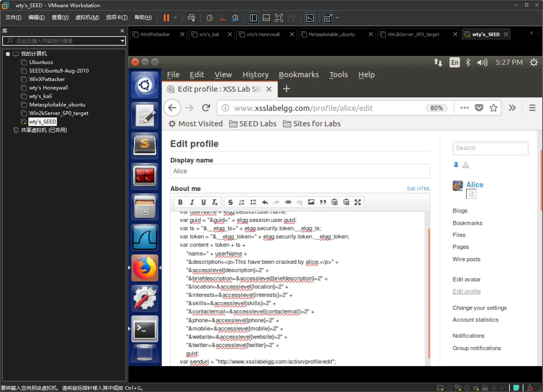Toggle the thumbnail bar view

pyautogui.click(x=266, y=18)
